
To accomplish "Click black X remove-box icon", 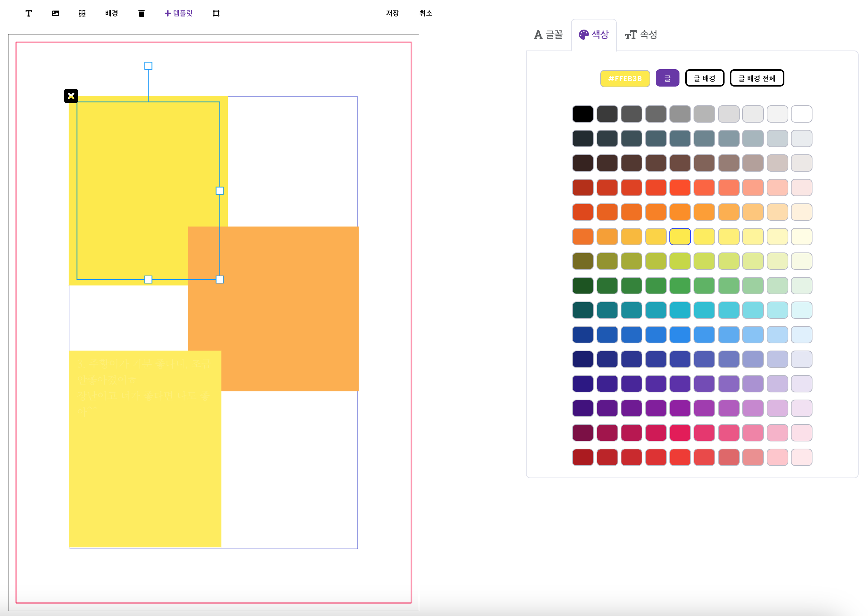I will (71, 96).
